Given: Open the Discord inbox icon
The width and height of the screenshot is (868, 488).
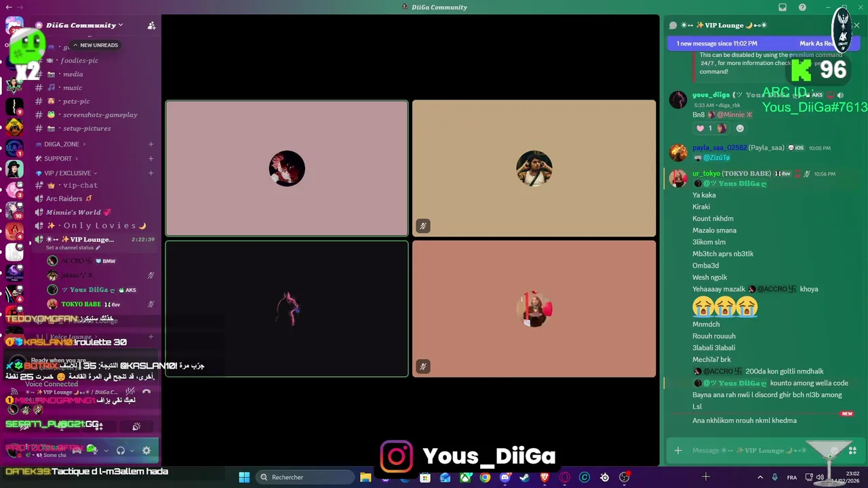Looking at the screenshot, I should tap(783, 7).
